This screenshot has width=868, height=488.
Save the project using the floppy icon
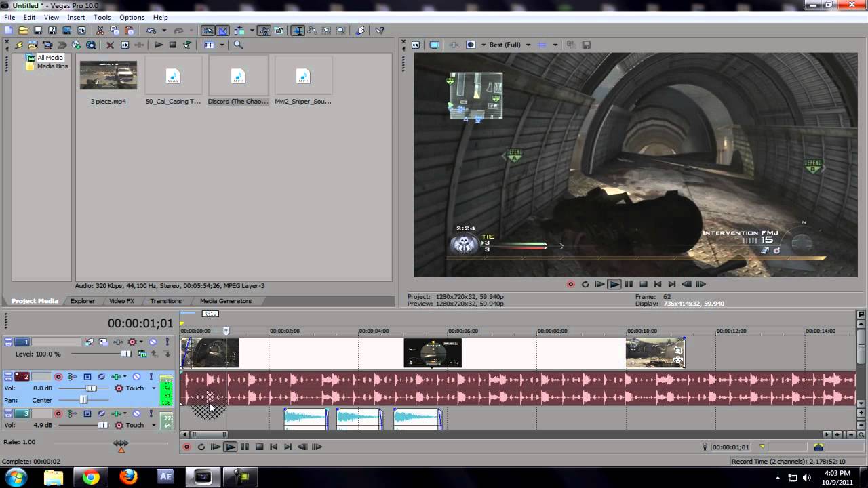tap(38, 30)
